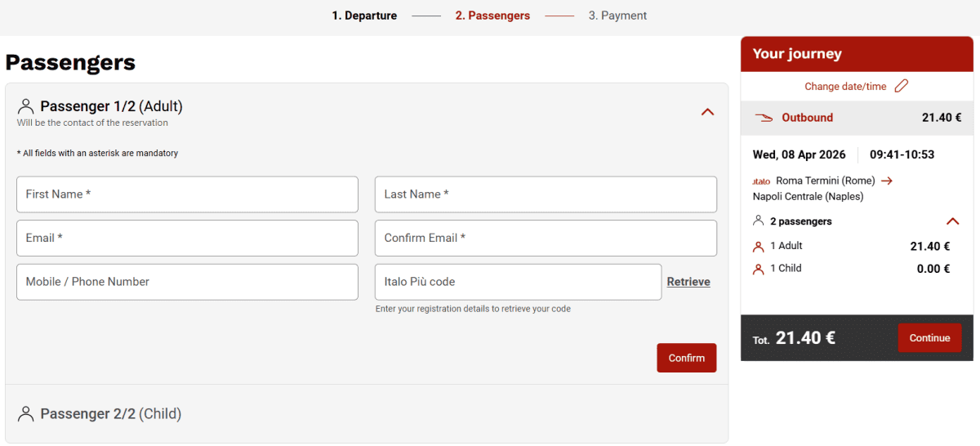Open the Change date/time link
980x446 pixels.
845,87
